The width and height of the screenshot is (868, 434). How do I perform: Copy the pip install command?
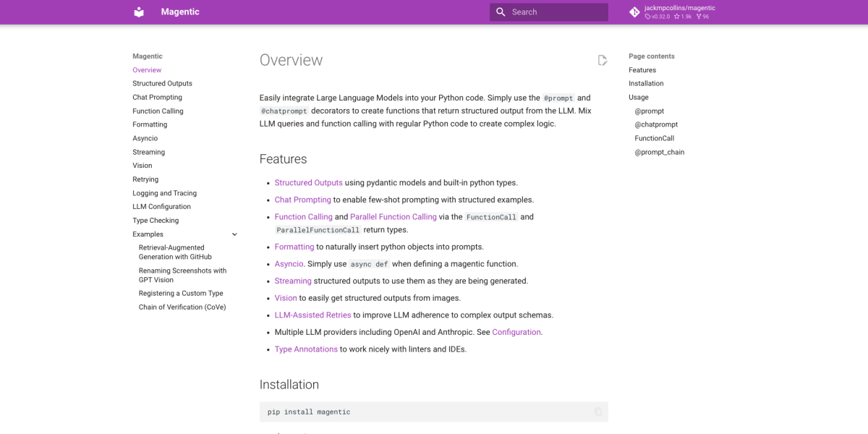click(597, 412)
